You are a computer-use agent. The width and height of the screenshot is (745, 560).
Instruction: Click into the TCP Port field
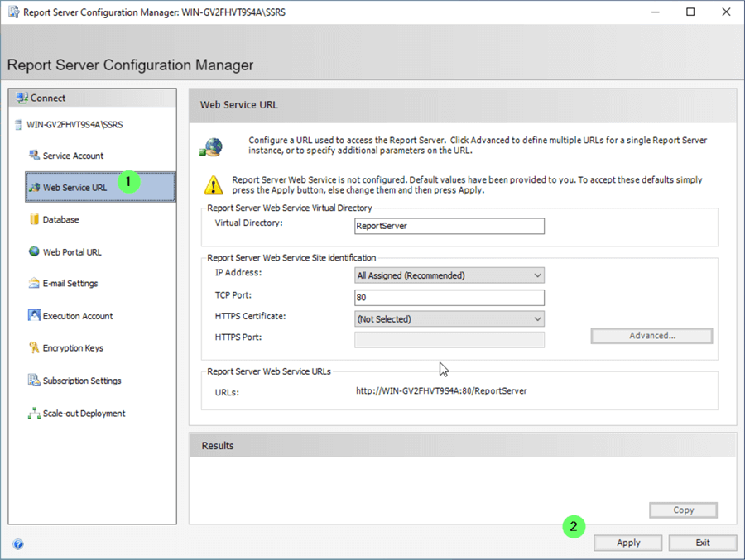pyautogui.click(x=449, y=298)
